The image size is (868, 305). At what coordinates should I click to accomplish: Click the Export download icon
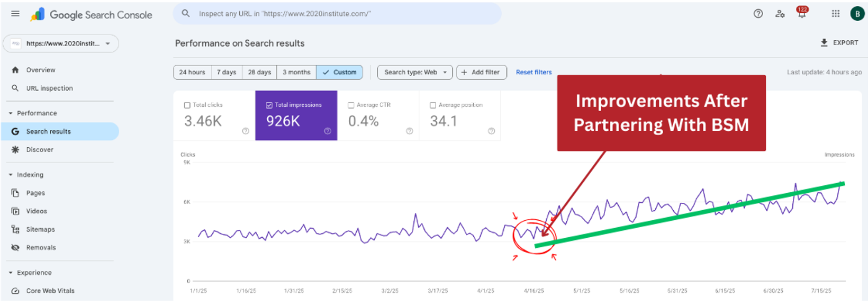824,42
